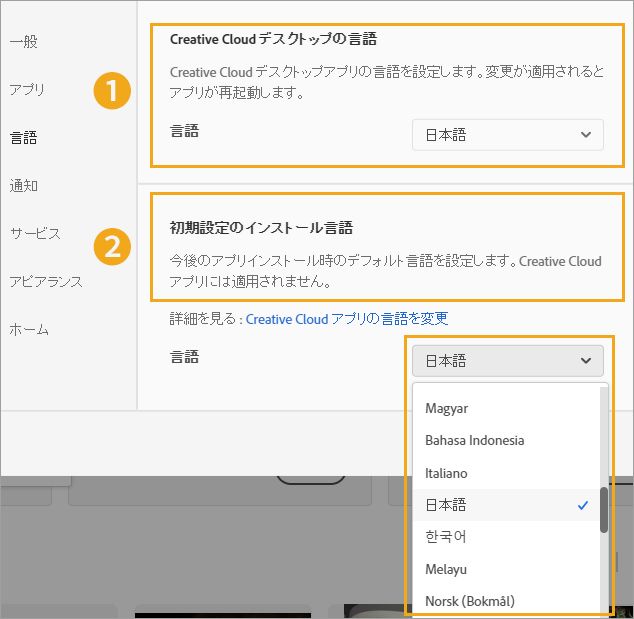Click the language list scrollbar thumb
The image size is (634, 619).
click(x=604, y=510)
